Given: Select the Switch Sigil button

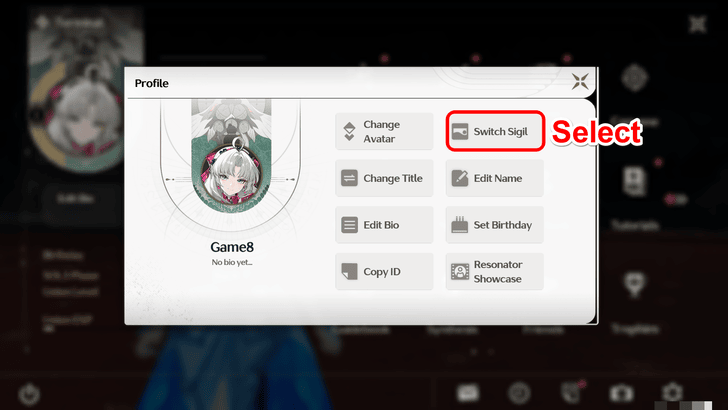Looking at the screenshot, I should (495, 131).
